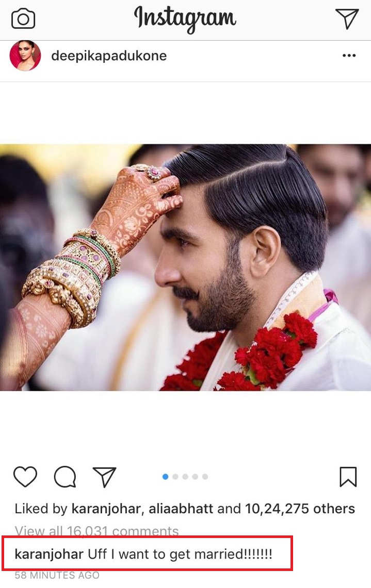Open direct messages paper plane icon

click(347, 19)
